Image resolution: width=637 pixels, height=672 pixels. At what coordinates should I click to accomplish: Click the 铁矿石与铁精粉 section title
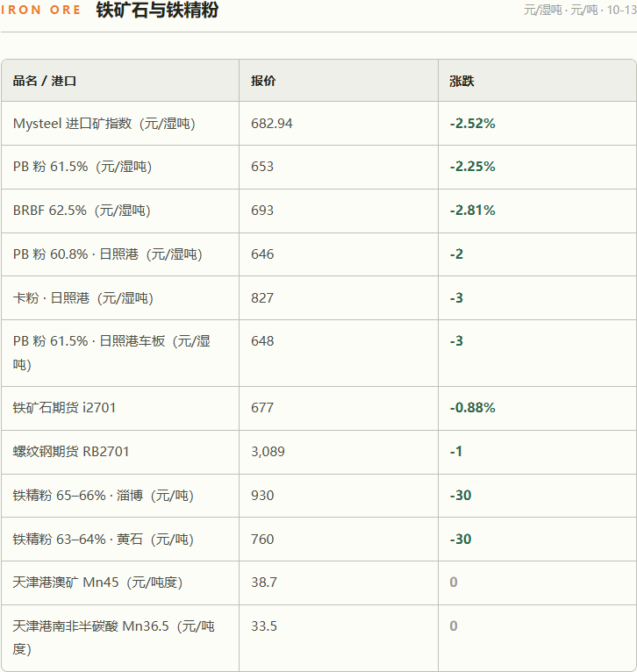(x=157, y=10)
